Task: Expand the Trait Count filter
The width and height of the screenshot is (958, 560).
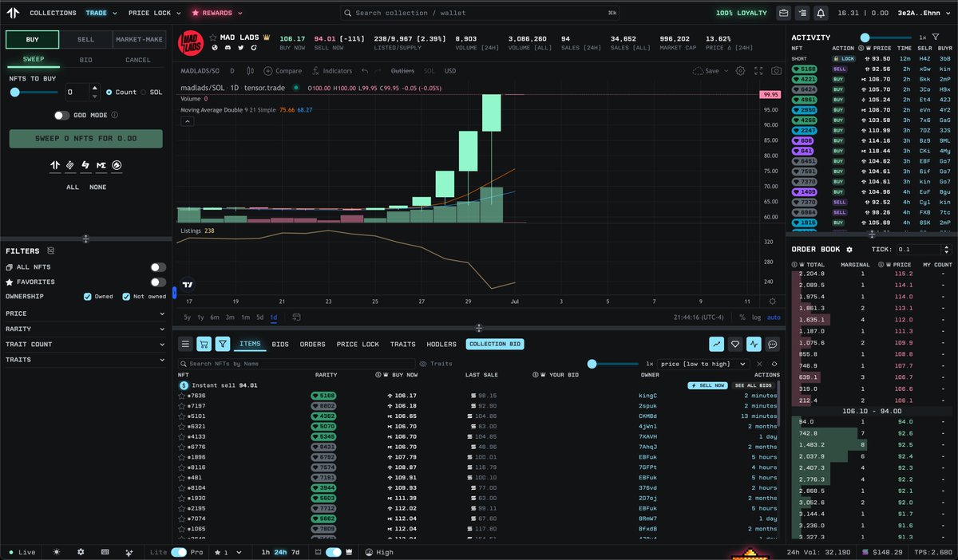Action: pyautogui.click(x=85, y=345)
